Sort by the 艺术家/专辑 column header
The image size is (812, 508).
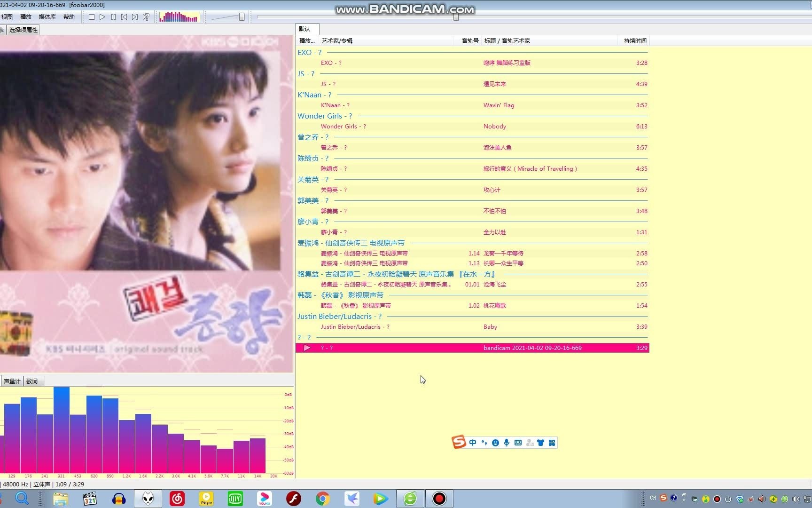(385, 41)
